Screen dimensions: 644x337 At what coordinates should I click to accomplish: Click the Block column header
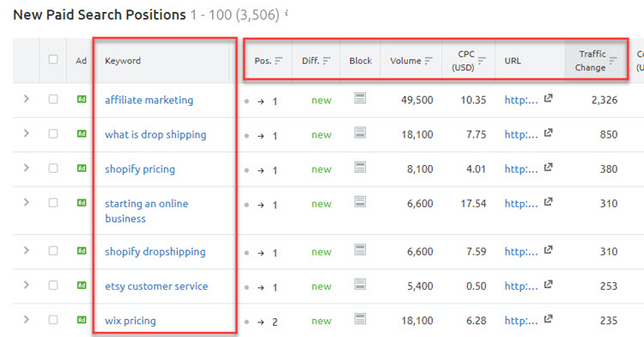pos(360,61)
